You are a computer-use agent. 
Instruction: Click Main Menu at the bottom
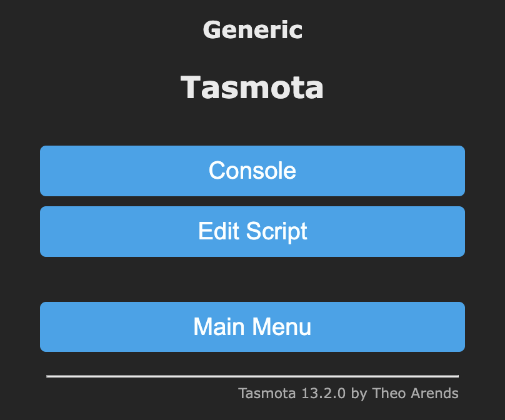pos(252,327)
